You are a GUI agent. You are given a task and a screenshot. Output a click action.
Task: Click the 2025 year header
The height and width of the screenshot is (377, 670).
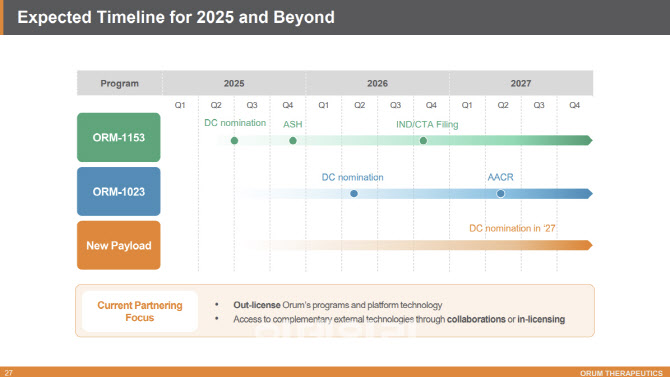tap(234, 83)
